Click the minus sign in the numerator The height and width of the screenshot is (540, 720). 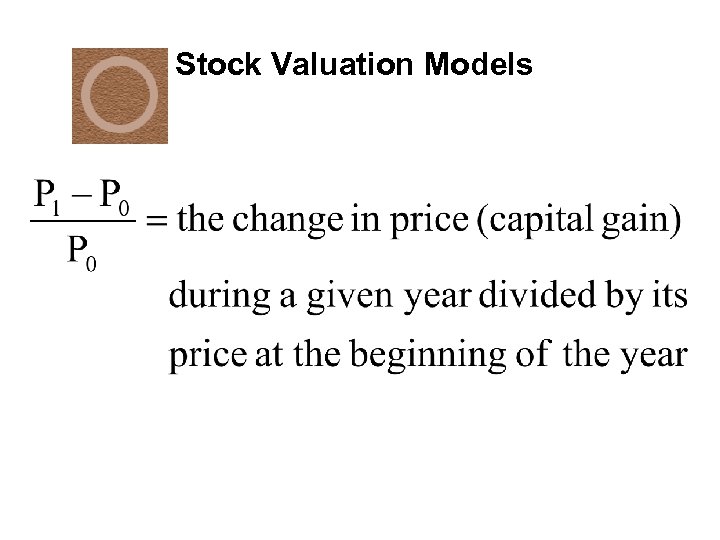click(x=82, y=195)
